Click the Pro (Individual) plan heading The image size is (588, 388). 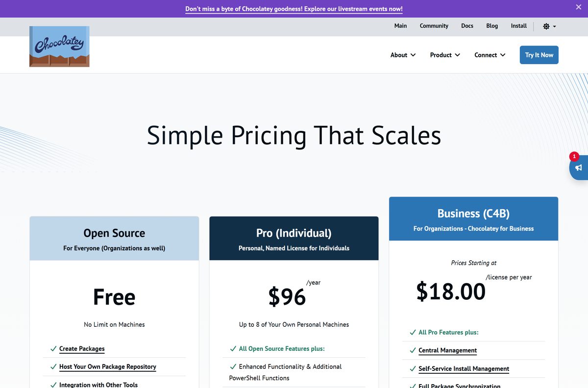click(294, 233)
